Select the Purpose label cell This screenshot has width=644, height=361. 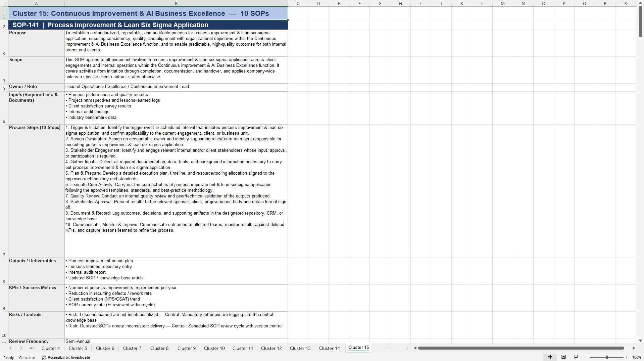pyautogui.click(x=36, y=43)
